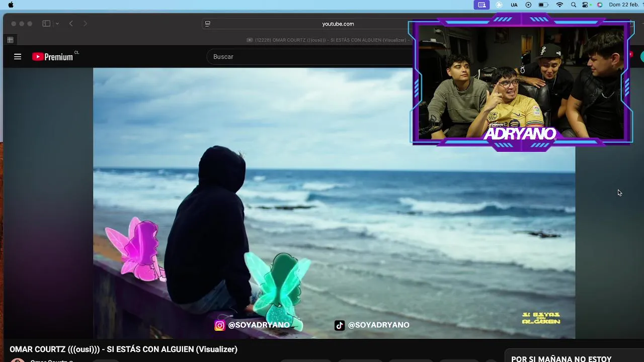Click the Omar Courtz channel avatar
This screenshot has height=362, width=644.
(18, 360)
